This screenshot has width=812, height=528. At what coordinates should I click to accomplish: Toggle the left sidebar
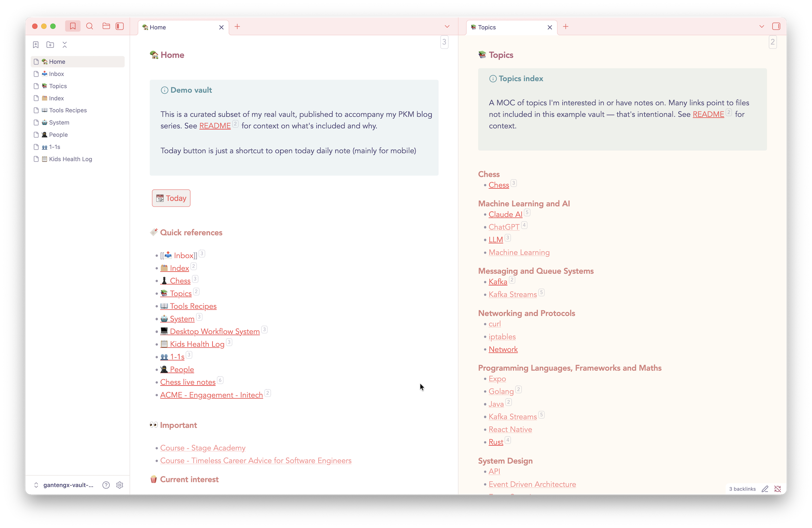coord(120,26)
